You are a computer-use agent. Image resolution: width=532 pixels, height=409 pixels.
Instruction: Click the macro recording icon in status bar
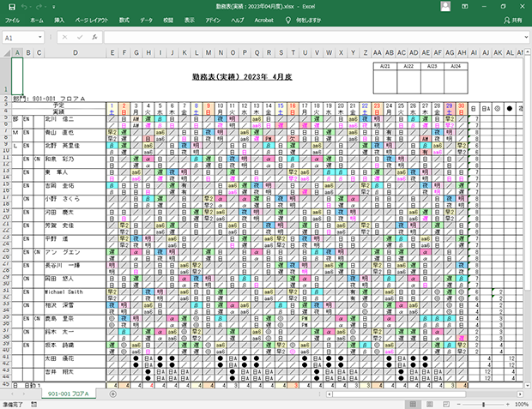tap(34, 405)
